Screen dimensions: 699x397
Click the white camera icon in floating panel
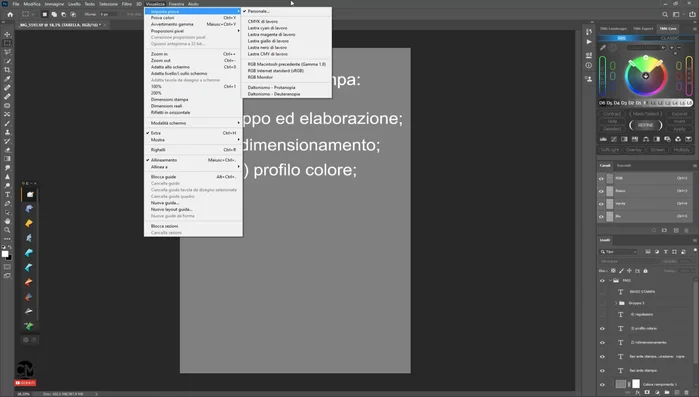(x=30, y=195)
